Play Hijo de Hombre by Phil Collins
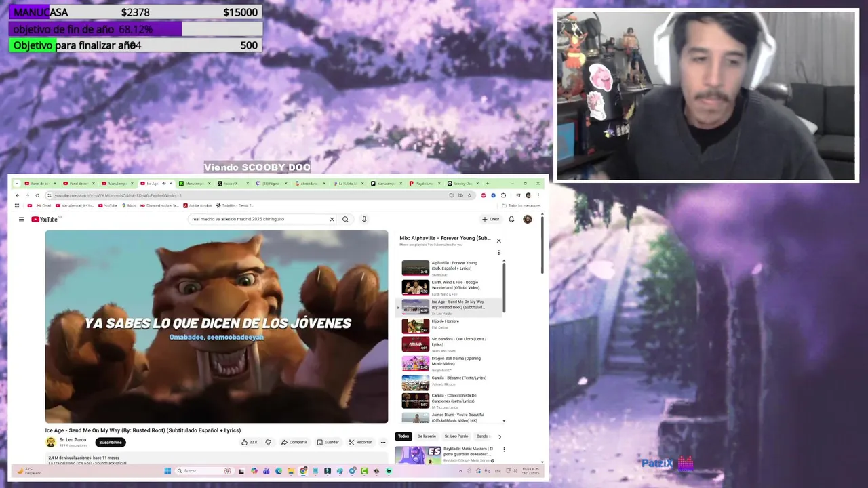 [x=450, y=326]
